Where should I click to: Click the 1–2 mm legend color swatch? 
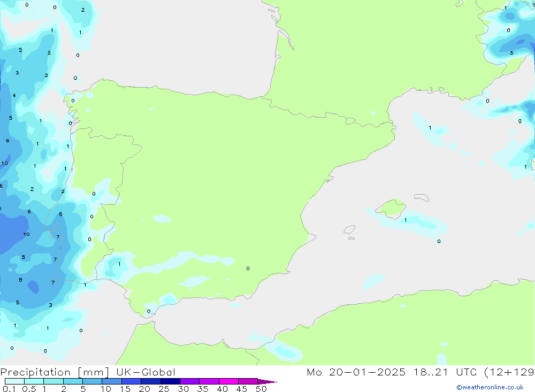(53, 381)
